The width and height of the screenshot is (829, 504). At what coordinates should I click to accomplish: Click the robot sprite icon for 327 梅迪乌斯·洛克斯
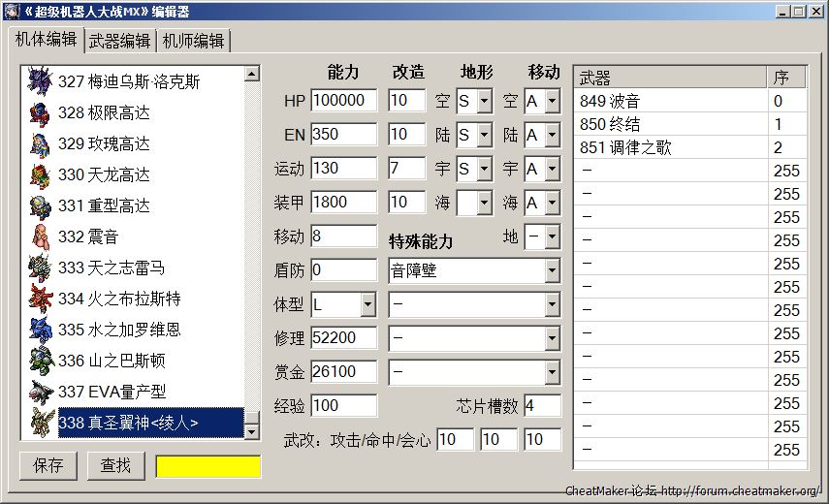coord(40,81)
